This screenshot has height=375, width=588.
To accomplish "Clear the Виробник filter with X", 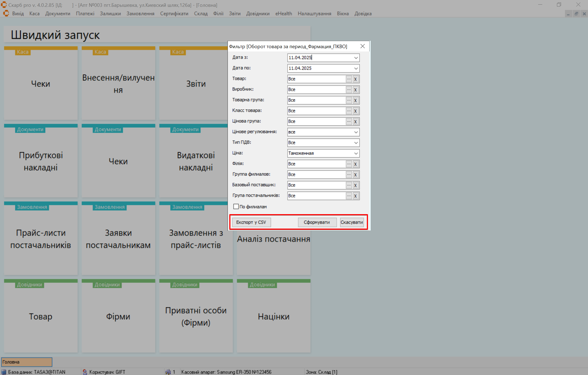I will pos(355,90).
